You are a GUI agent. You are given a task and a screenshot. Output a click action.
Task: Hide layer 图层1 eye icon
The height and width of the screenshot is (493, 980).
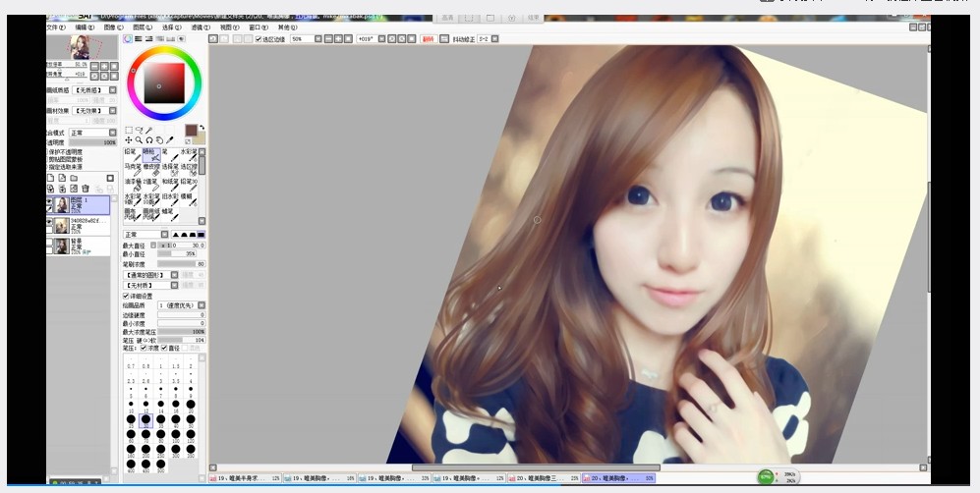49,201
